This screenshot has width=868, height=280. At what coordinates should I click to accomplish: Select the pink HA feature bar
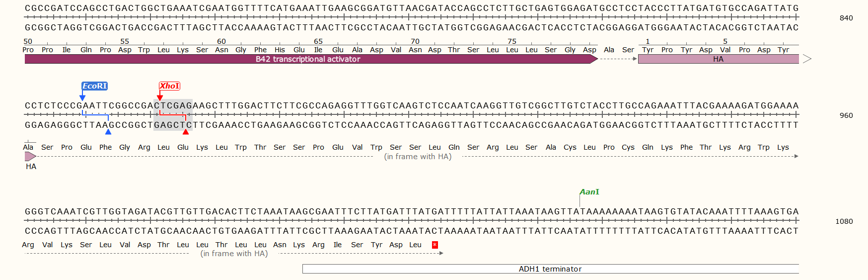pos(718,59)
